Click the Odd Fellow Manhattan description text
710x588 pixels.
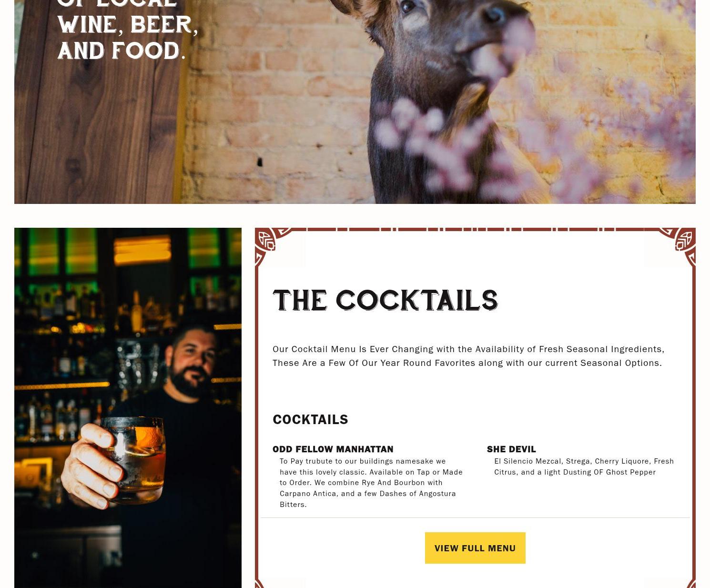[371, 482]
